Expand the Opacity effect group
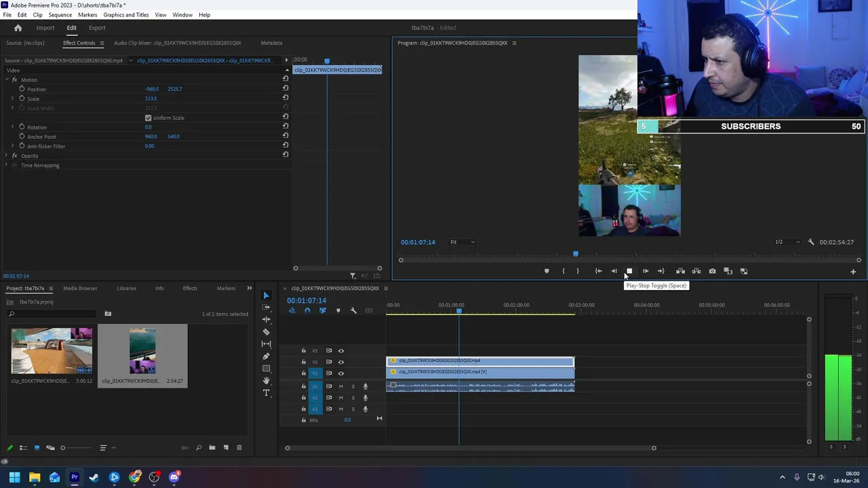 click(7, 156)
